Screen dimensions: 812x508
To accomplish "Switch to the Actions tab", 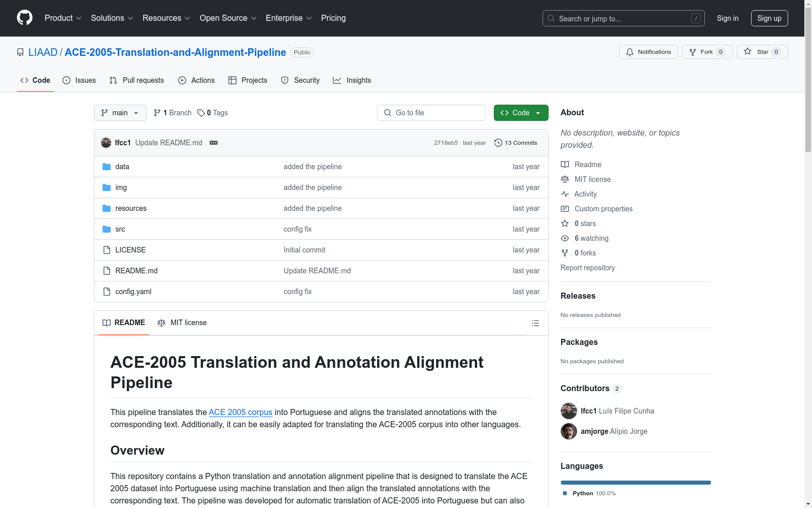I will [196, 80].
